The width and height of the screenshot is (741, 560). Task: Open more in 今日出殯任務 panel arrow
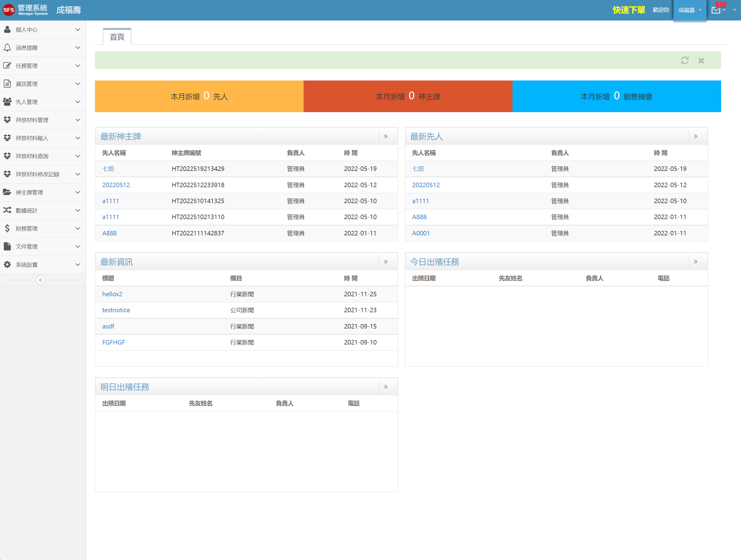(x=695, y=262)
